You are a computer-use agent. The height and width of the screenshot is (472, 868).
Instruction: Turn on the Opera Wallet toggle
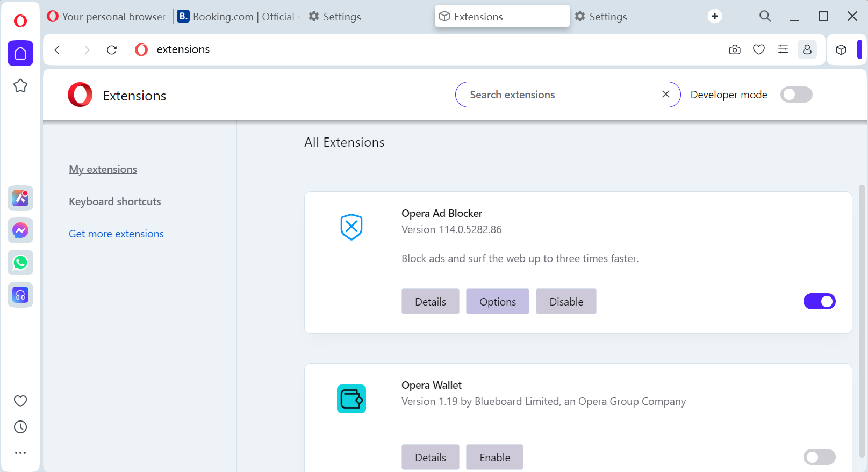click(819, 457)
